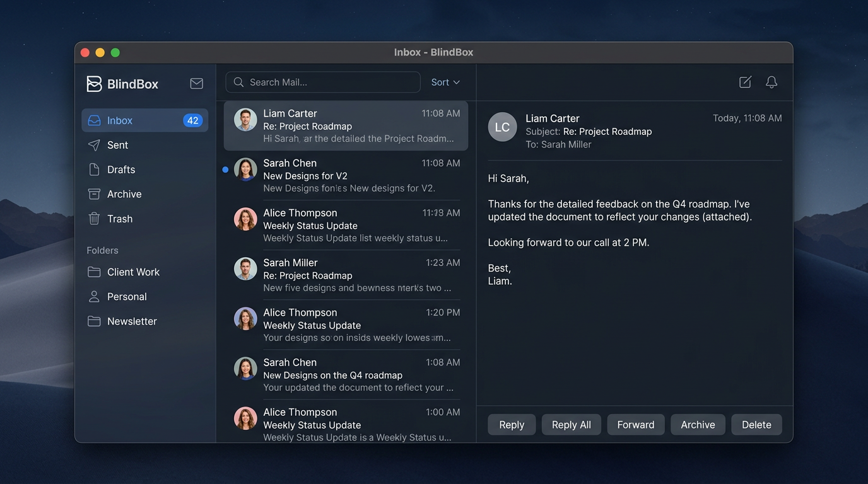This screenshot has width=868, height=484.
Task: Click the Archive box icon in sidebar
Action: click(x=93, y=193)
